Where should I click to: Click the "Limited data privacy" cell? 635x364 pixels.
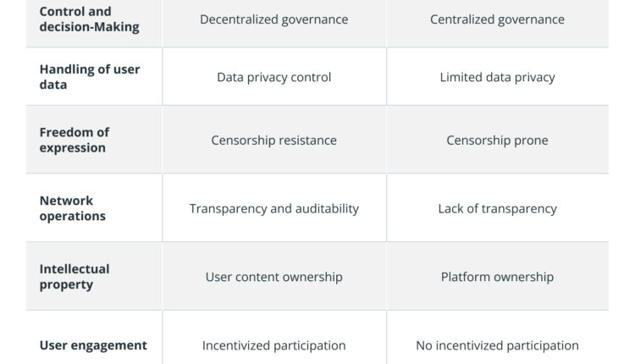pyautogui.click(x=497, y=77)
